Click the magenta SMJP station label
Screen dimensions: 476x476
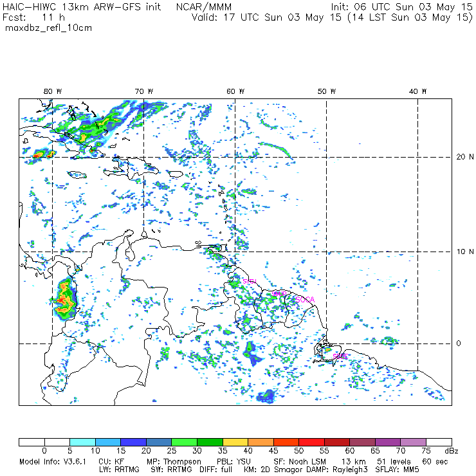click(x=279, y=294)
